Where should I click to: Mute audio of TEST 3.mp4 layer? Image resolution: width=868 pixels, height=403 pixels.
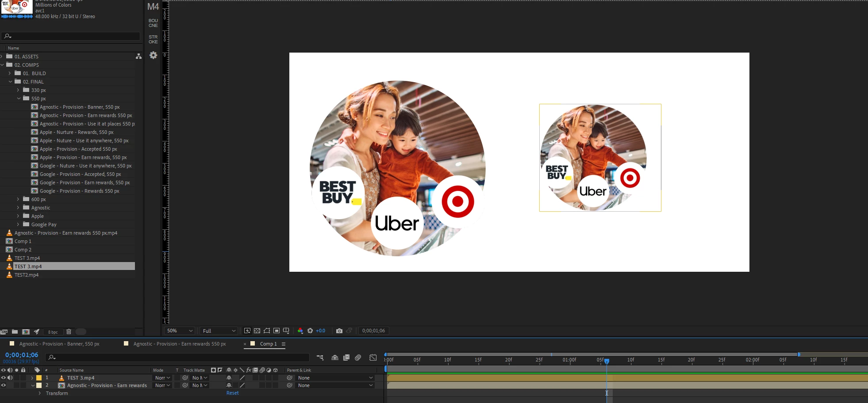click(10, 378)
